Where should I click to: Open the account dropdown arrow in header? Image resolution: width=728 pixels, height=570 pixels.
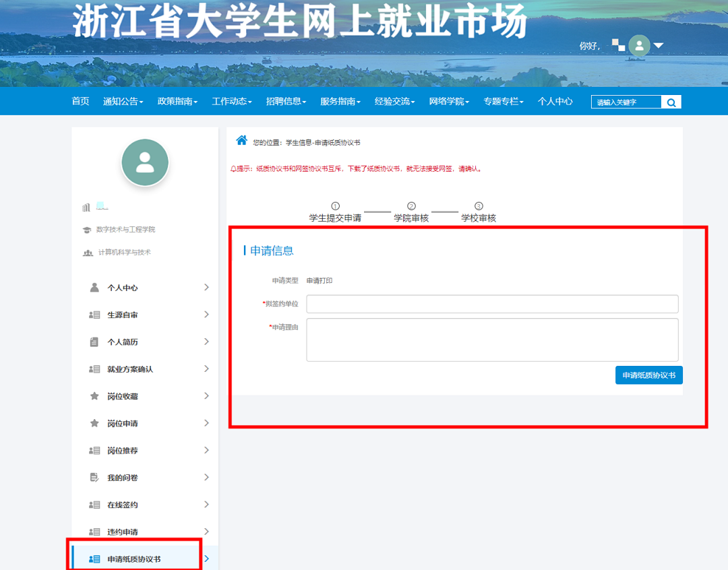pyautogui.click(x=659, y=46)
